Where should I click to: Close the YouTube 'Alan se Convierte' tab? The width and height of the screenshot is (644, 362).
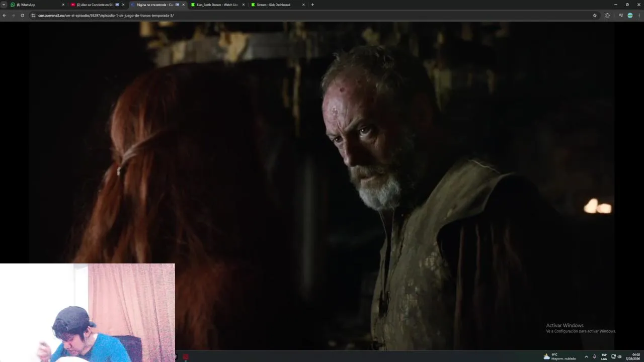(x=123, y=5)
